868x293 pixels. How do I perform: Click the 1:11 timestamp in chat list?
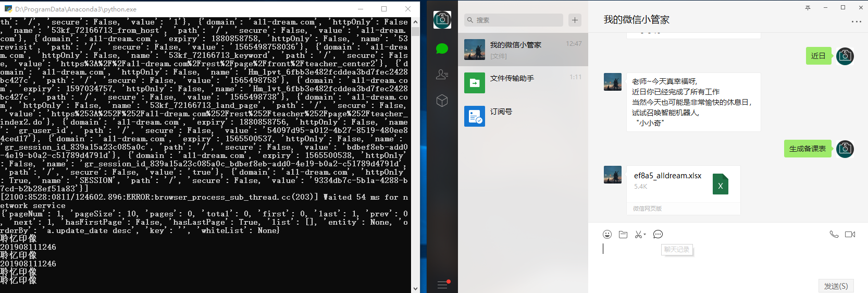pyautogui.click(x=575, y=77)
